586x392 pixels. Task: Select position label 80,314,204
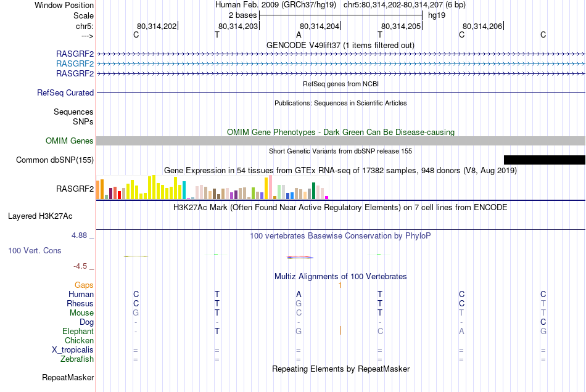click(x=320, y=26)
